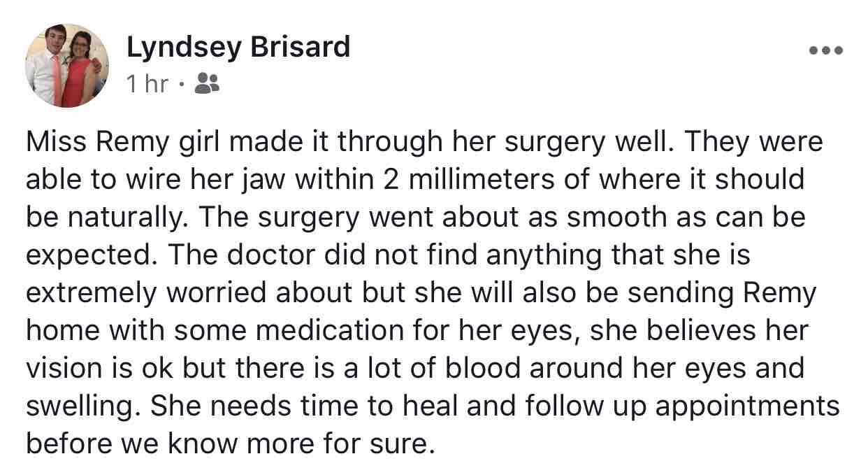Click the dot separator after "1 hr"
Viewport: 868px width, 475px height.
coord(181,85)
